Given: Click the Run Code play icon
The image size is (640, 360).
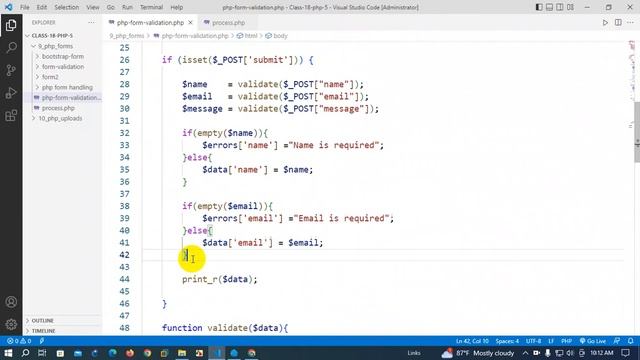Looking at the screenshot, I should 605,22.
